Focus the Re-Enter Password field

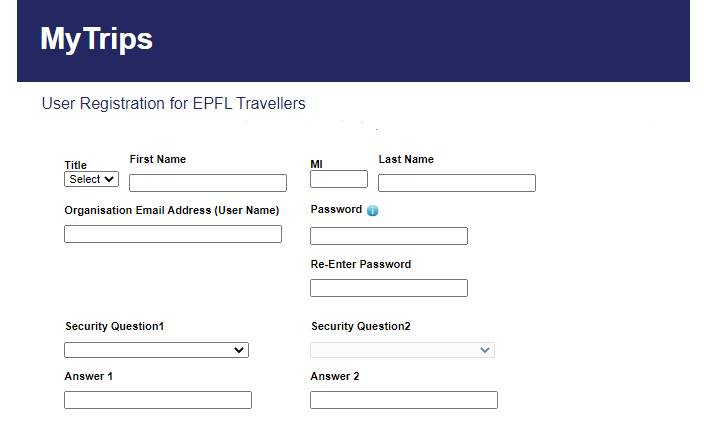[389, 288]
